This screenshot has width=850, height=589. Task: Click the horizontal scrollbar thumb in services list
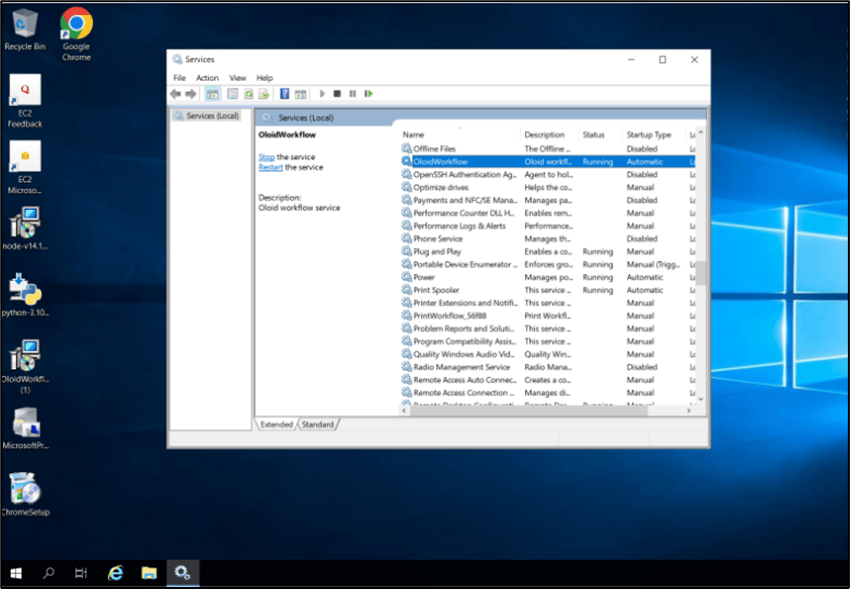pyautogui.click(x=529, y=411)
